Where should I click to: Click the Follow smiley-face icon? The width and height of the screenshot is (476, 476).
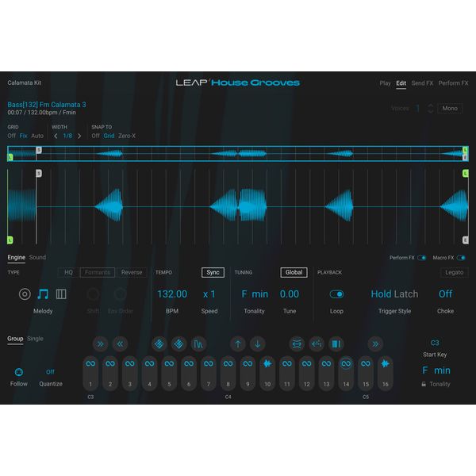point(19,372)
